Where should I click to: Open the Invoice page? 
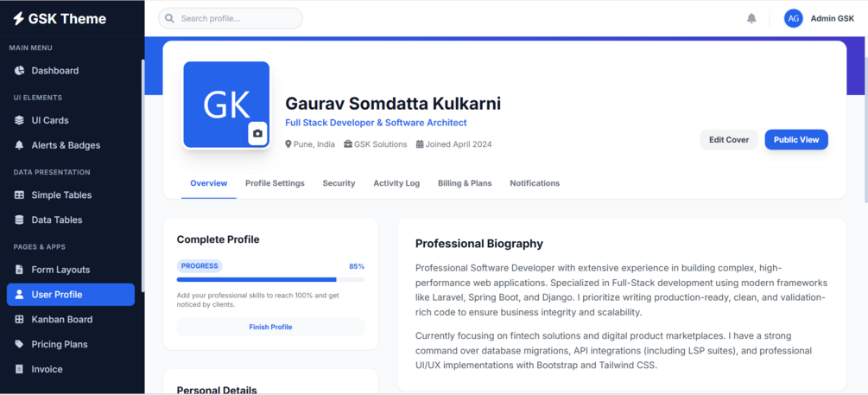coord(71,370)
